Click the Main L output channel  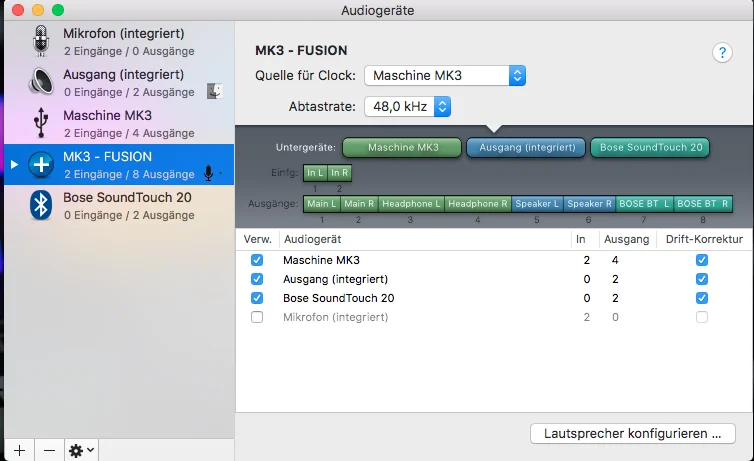(x=322, y=204)
